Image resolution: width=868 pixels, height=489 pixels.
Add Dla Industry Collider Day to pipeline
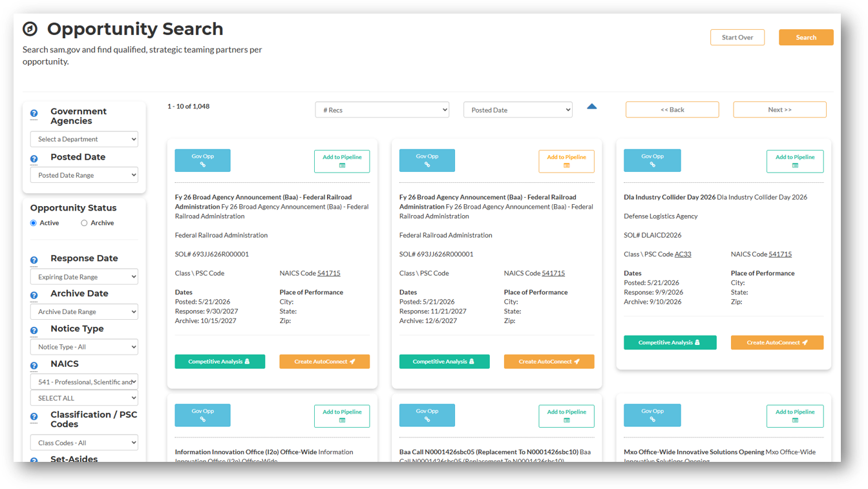coord(795,161)
